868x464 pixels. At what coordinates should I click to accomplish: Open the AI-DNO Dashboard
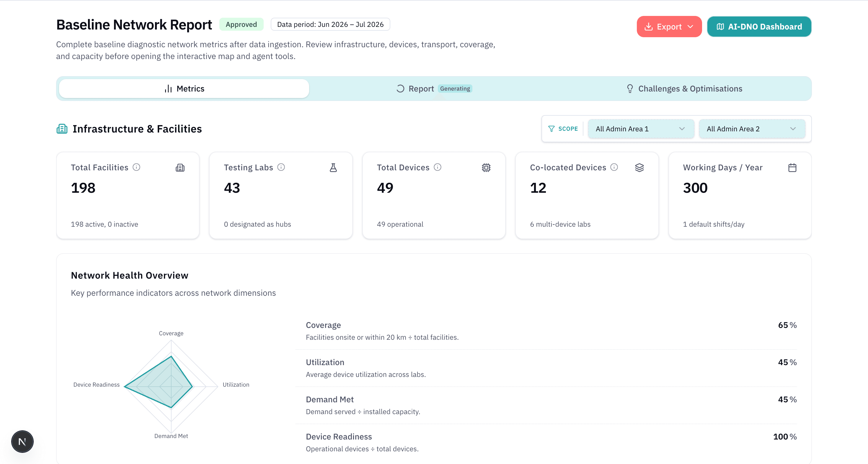759,27
